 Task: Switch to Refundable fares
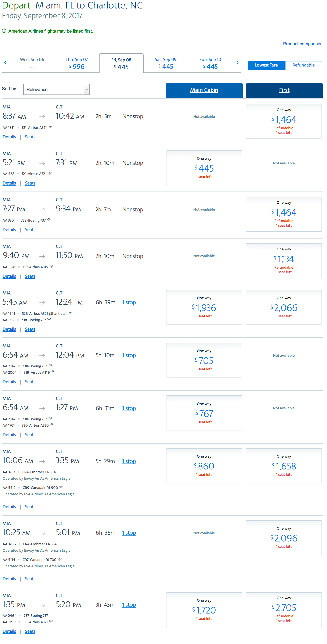point(303,65)
